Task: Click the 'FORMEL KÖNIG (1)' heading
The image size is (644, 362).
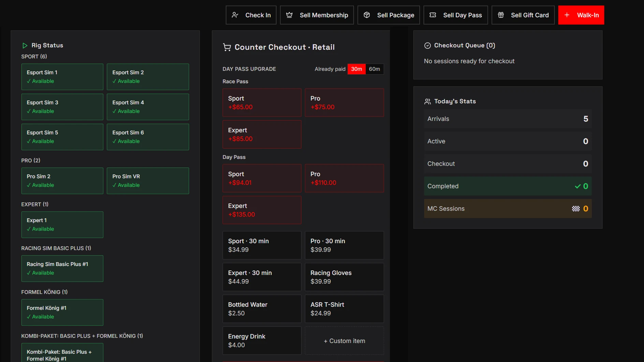Action: pyautogui.click(x=44, y=292)
